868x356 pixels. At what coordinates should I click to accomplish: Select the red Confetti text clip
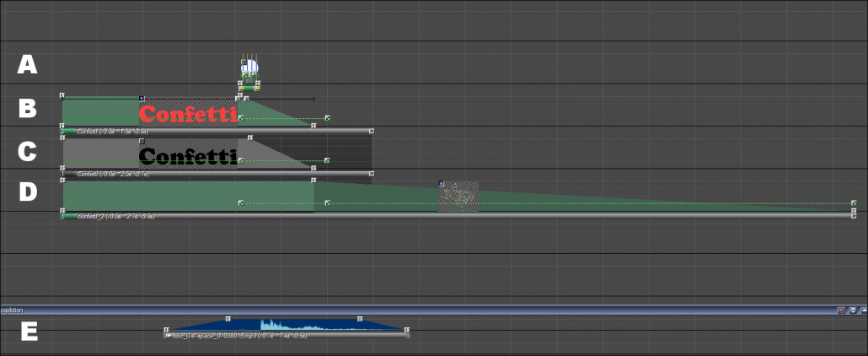click(187, 113)
